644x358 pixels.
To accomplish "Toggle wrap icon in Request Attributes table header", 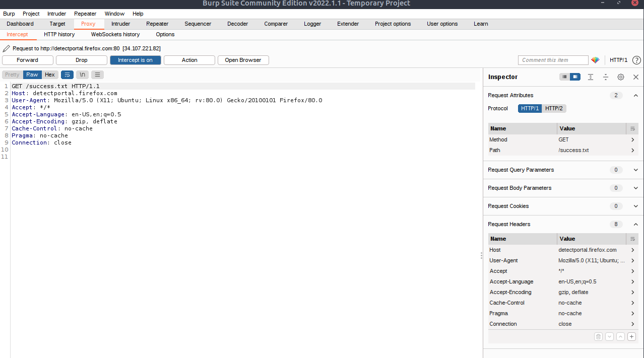I will 633,128.
